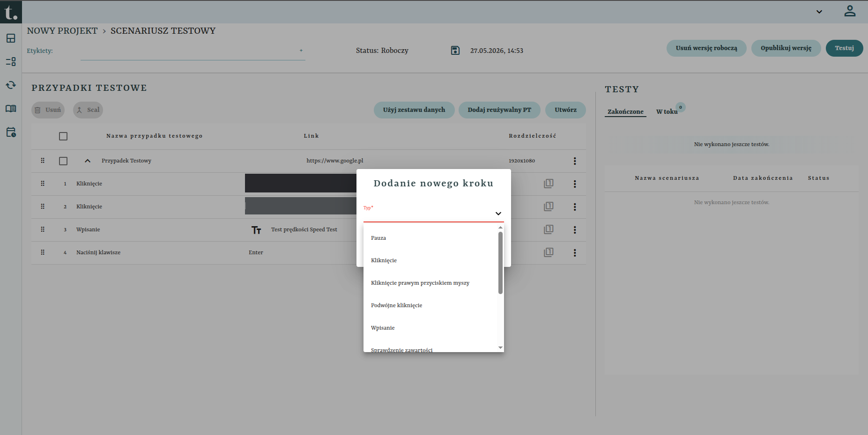Viewport: 868px width, 435px height.
Task: Click Test prędkości Speed Test text
Action: [304, 229]
